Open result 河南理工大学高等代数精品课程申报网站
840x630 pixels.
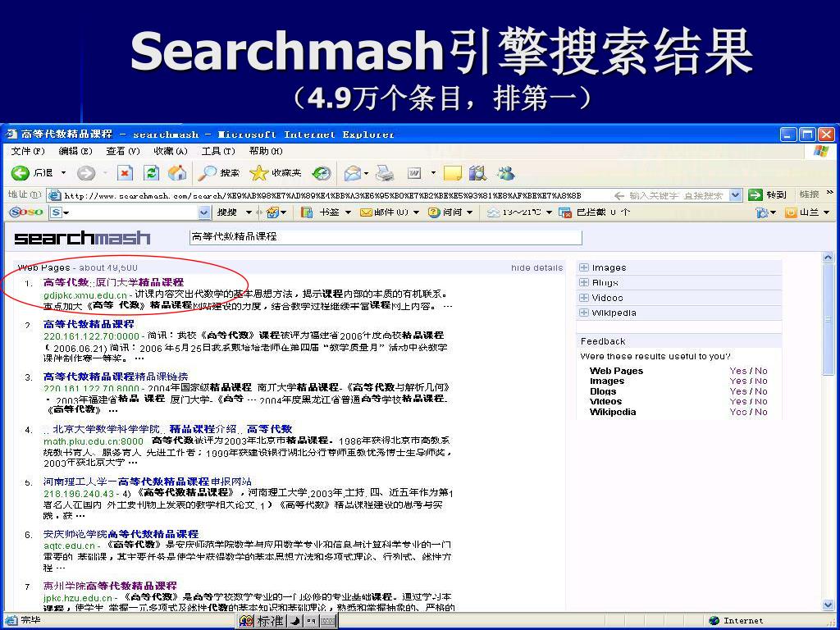tap(148, 481)
